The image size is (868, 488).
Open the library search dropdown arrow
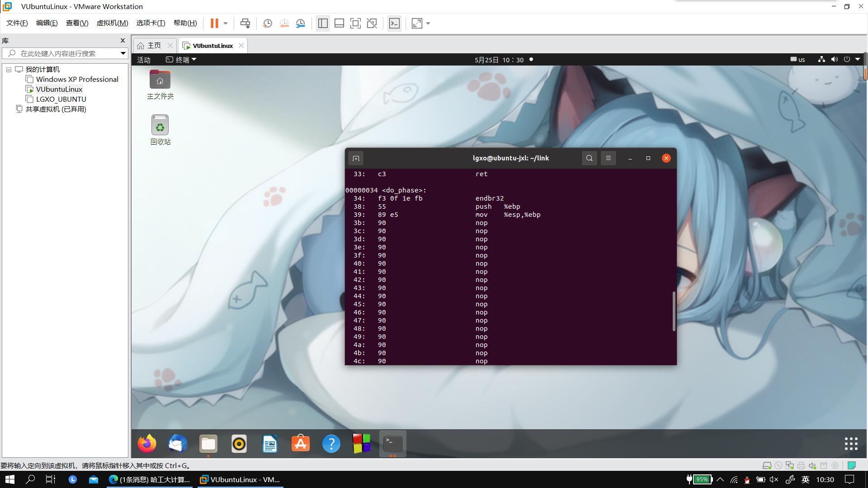coord(123,53)
